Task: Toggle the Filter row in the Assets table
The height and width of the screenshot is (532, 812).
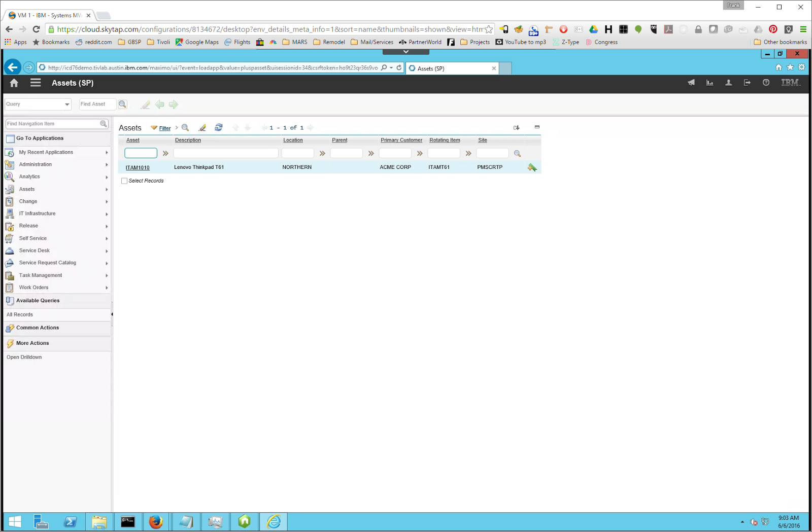Action: click(163, 128)
